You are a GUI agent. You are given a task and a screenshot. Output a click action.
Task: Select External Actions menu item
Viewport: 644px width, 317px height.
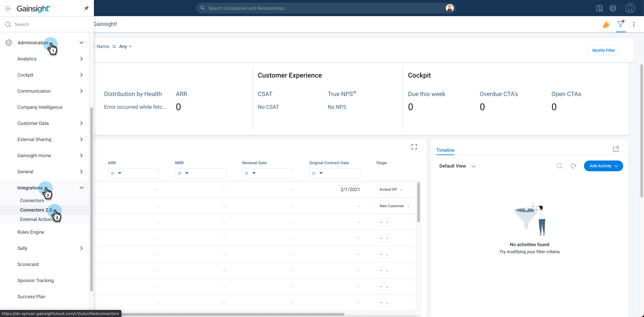[x=37, y=219]
